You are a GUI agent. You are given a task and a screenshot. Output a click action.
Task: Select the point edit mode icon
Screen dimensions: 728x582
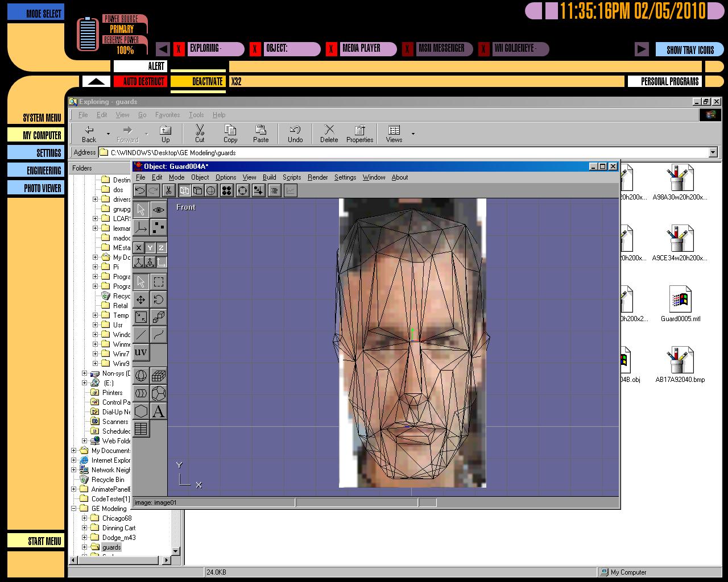tap(159, 227)
